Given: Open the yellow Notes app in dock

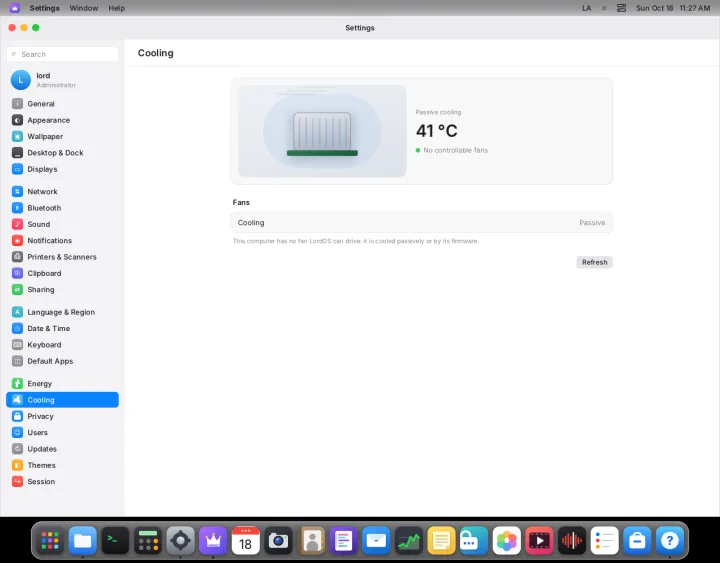Looking at the screenshot, I should tap(441, 540).
